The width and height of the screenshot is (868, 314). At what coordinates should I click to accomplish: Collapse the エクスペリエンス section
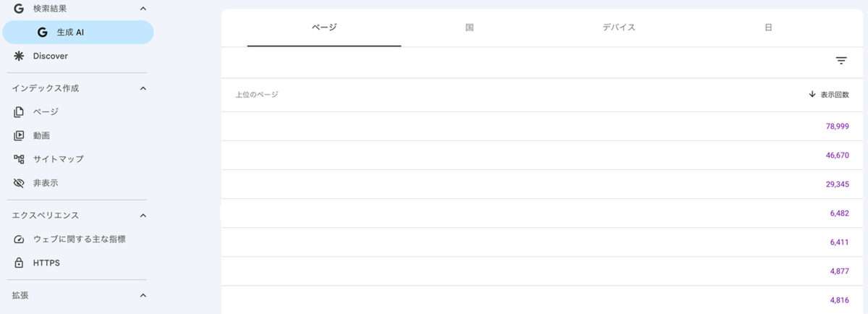[142, 216]
